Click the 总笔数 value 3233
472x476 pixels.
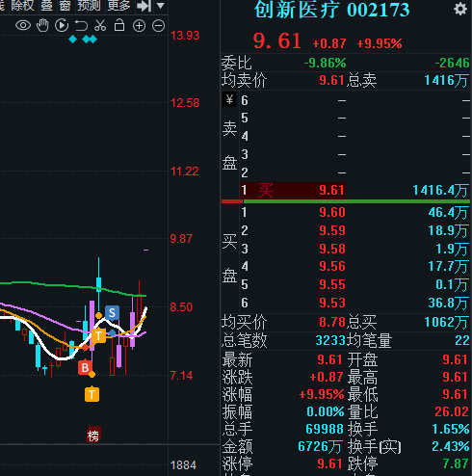click(x=330, y=340)
